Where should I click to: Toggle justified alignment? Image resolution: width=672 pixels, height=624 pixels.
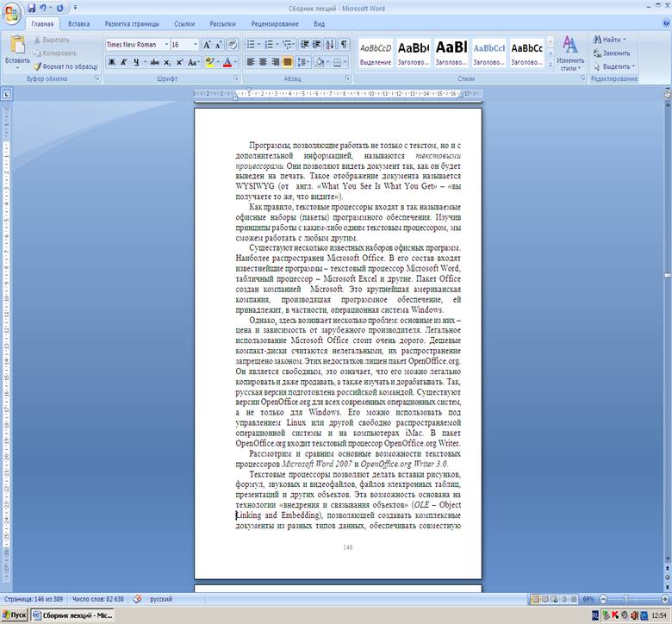[288, 62]
